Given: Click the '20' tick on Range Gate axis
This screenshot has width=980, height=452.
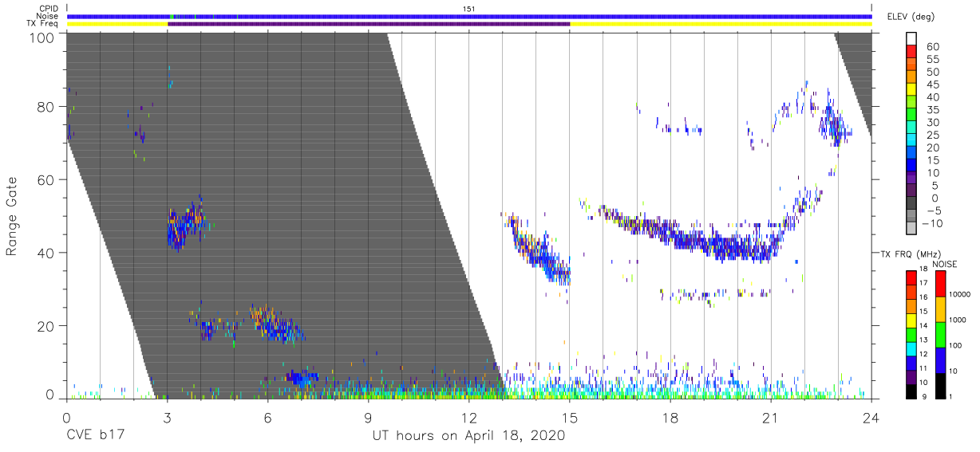Looking at the screenshot, I should coord(45,326).
